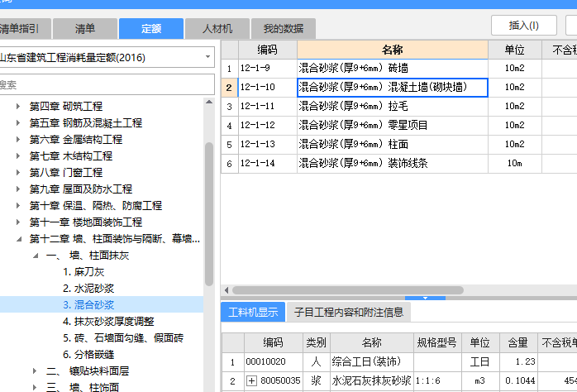
Task: Select tree item 2. 水泥砂浆
Action: [88, 288]
